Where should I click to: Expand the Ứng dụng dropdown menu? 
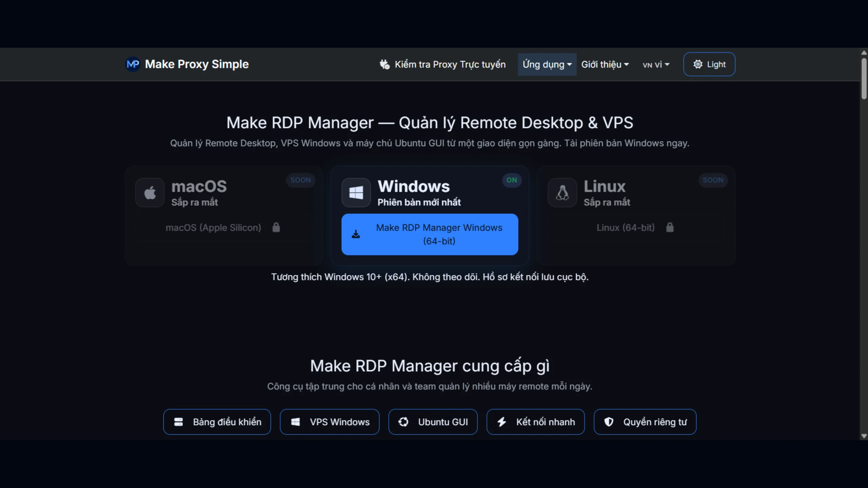pos(547,64)
